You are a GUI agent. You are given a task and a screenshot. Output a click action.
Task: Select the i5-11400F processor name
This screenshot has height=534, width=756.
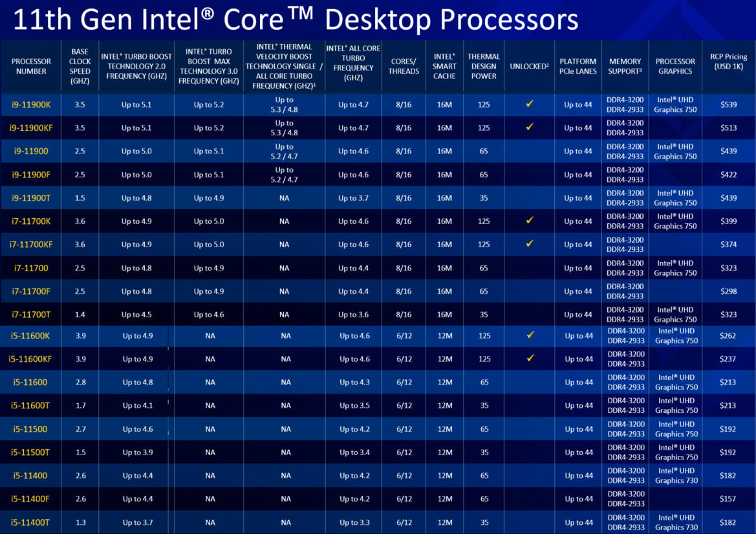[x=30, y=499]
